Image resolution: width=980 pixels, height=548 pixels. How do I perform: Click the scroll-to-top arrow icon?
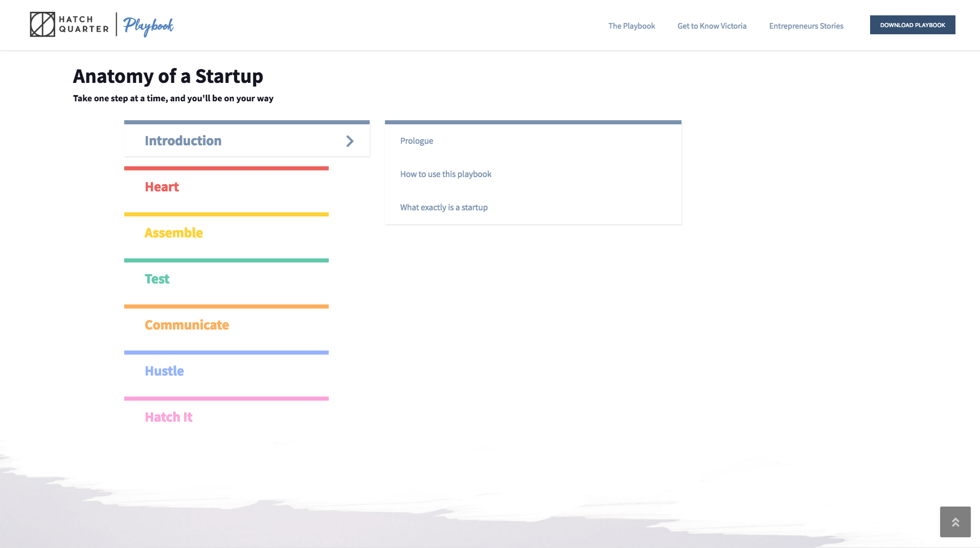pos(955,521)
